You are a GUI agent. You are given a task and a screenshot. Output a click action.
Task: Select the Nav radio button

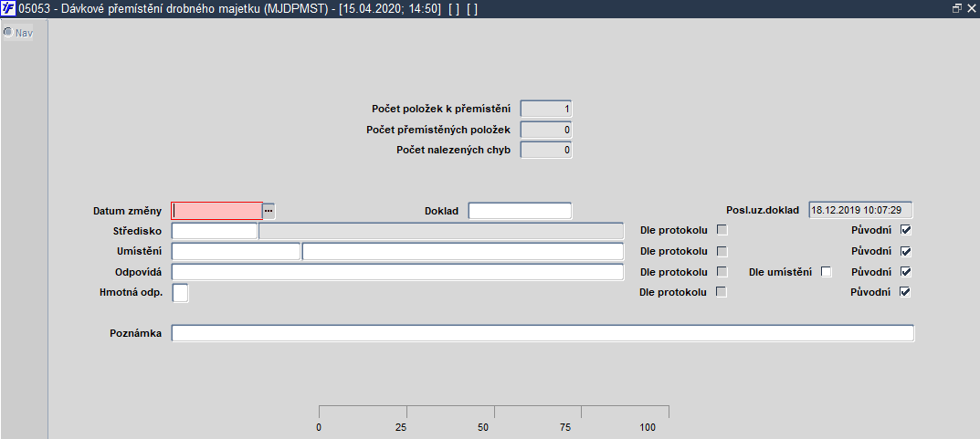[x=8, y=33]
